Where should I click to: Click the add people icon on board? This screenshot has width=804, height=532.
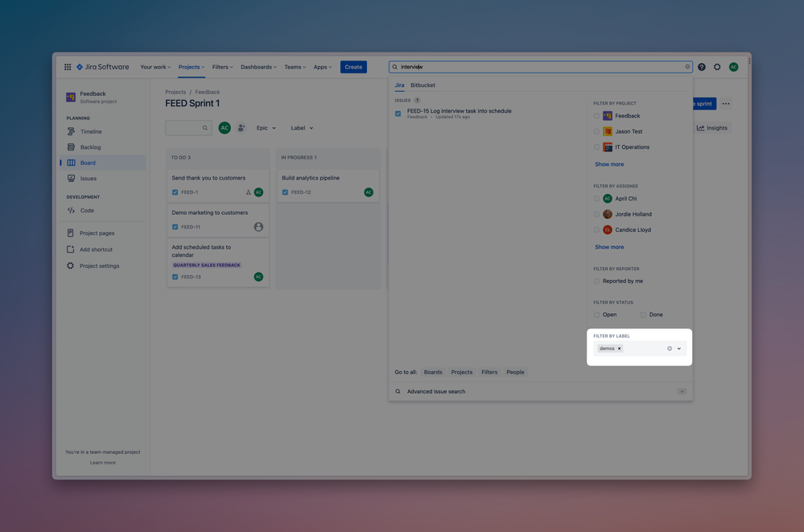pos(241,128)
